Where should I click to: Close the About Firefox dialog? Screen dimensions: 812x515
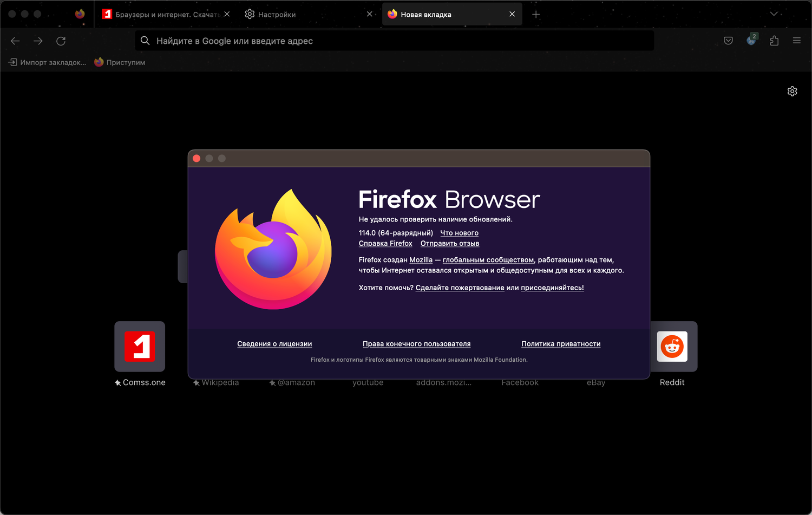click(197, 158)
